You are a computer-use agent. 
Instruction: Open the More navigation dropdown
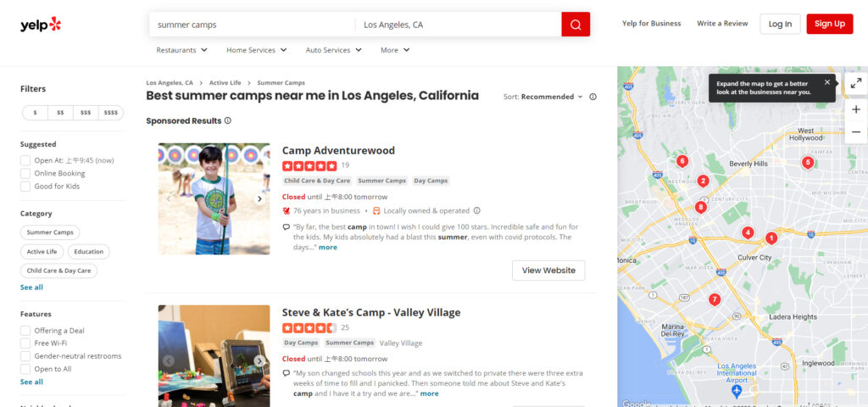395,50
